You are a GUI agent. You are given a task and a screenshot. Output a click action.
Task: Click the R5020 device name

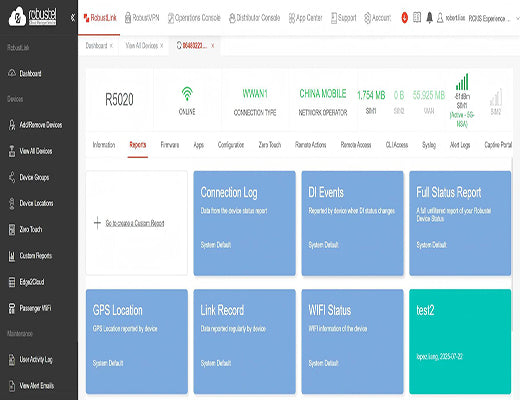119,99
